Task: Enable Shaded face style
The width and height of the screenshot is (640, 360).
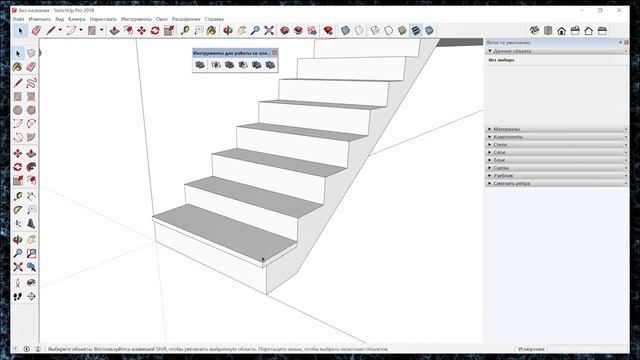Action: (x=402, y=31)
